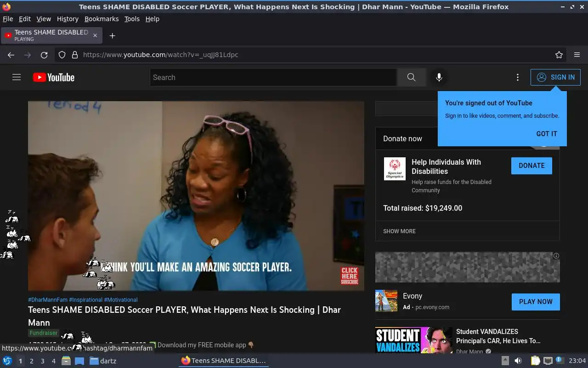Switch to workspace 4

pyautogui.click(x=54, y=361)
